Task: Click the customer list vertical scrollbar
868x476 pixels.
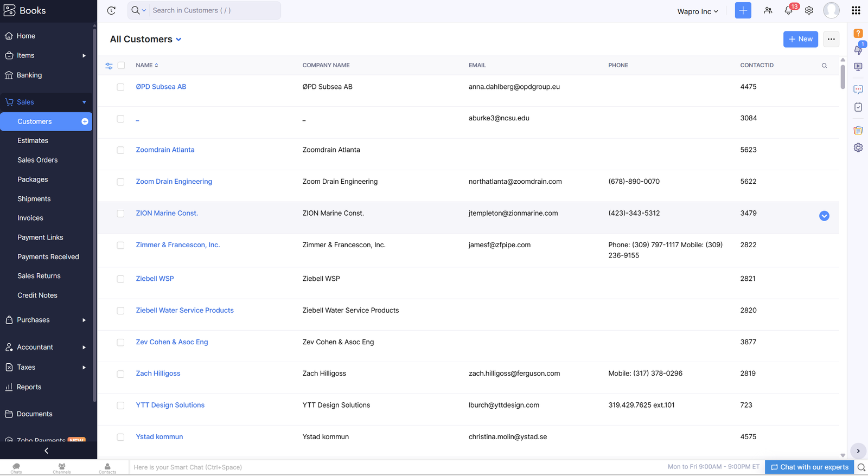Action: pyautogui.click(x=843, y=77)
